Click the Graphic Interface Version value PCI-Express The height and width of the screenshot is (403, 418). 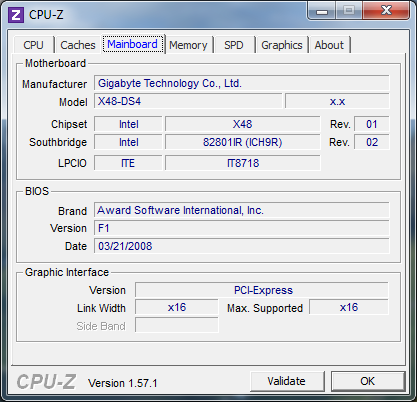click(262, 290)
